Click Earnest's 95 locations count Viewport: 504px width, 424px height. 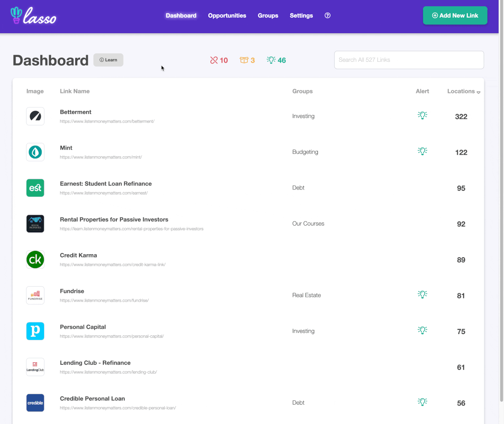pos(461,188)
